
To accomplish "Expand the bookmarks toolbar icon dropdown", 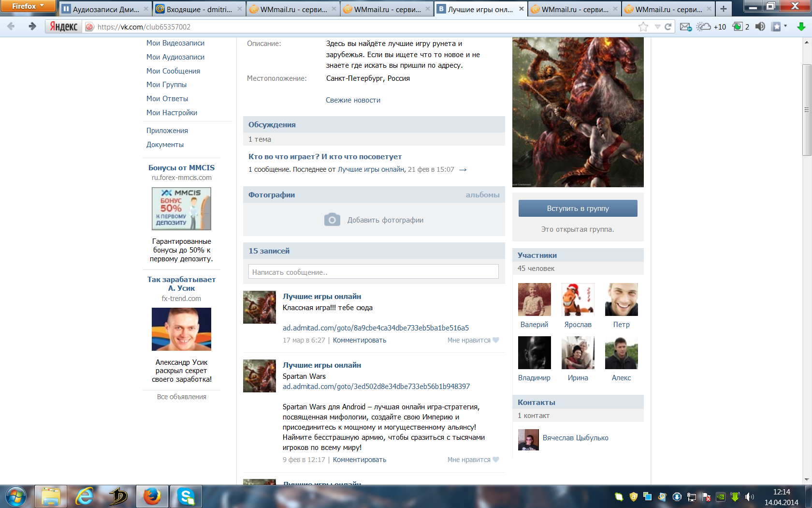I will 785,26.
